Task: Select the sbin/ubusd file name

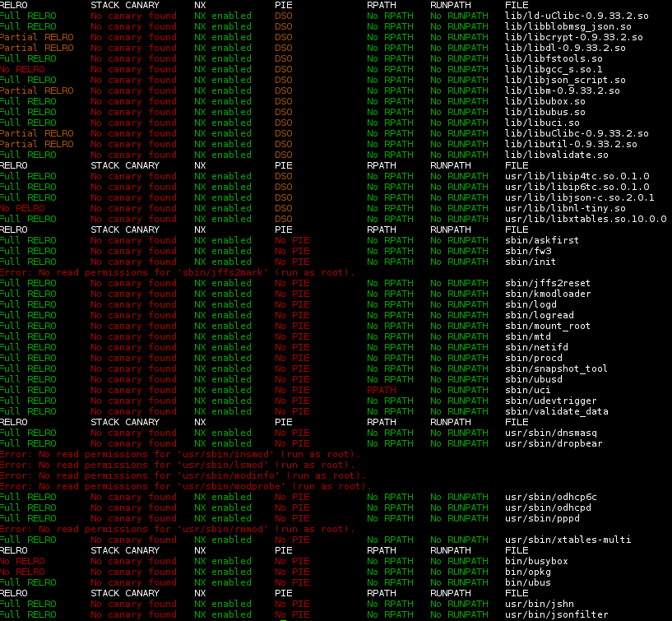Action: pyautogui.click(x=534, y=380)
